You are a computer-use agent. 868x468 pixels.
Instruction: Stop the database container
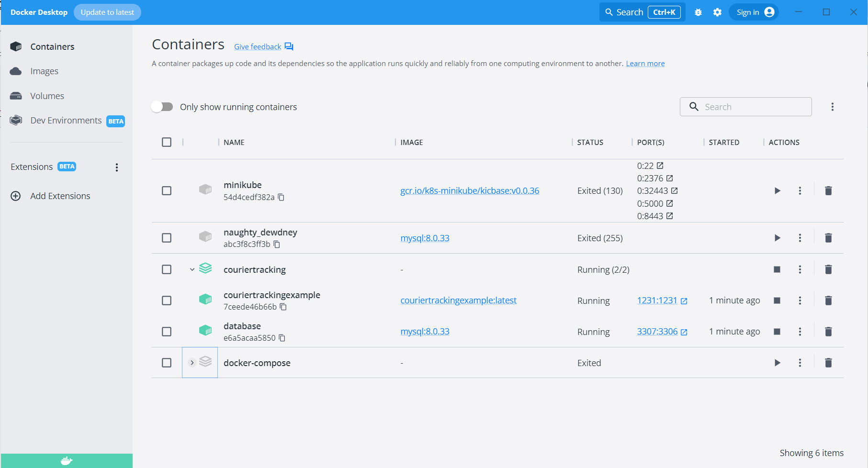pos(777,332)
